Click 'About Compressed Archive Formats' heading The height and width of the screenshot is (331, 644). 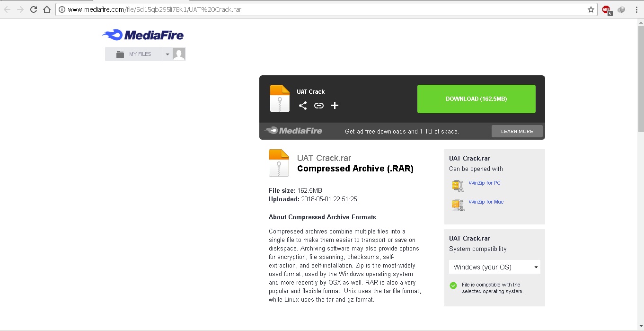point(322,217)
